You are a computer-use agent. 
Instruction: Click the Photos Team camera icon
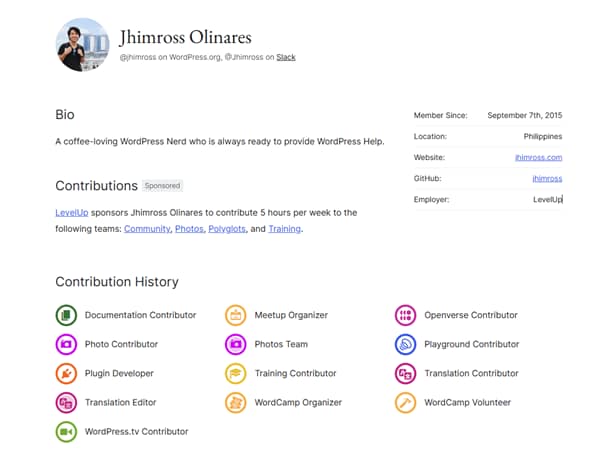click(x=236, y=344)
